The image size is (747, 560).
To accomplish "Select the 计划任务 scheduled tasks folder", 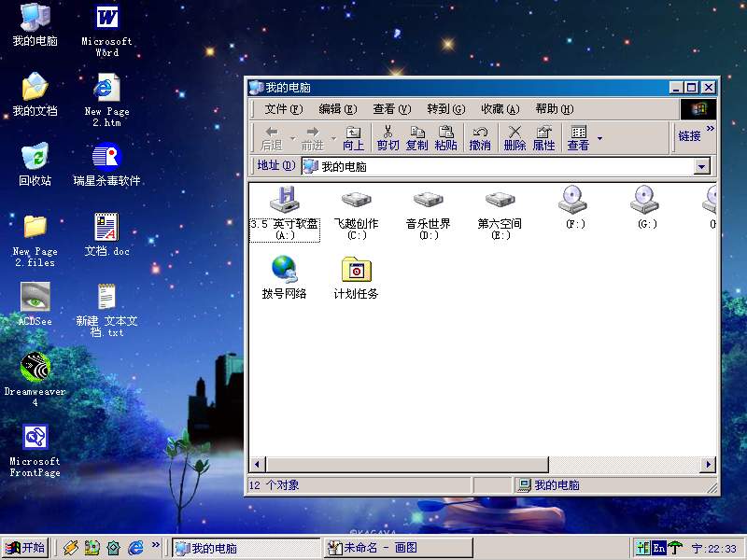I will coord(356,277).
